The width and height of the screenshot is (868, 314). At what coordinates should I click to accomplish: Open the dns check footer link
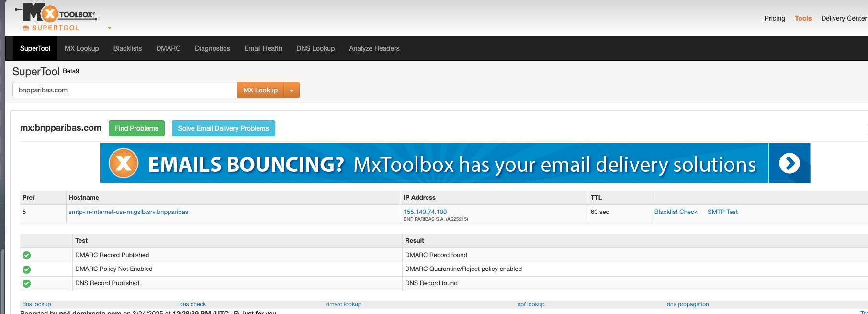click(192, 304)
